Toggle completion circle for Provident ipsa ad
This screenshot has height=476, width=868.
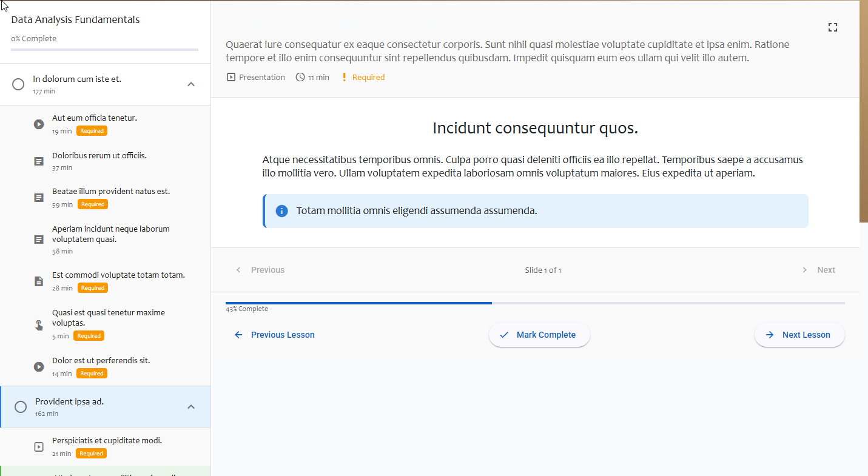point(21,407)
